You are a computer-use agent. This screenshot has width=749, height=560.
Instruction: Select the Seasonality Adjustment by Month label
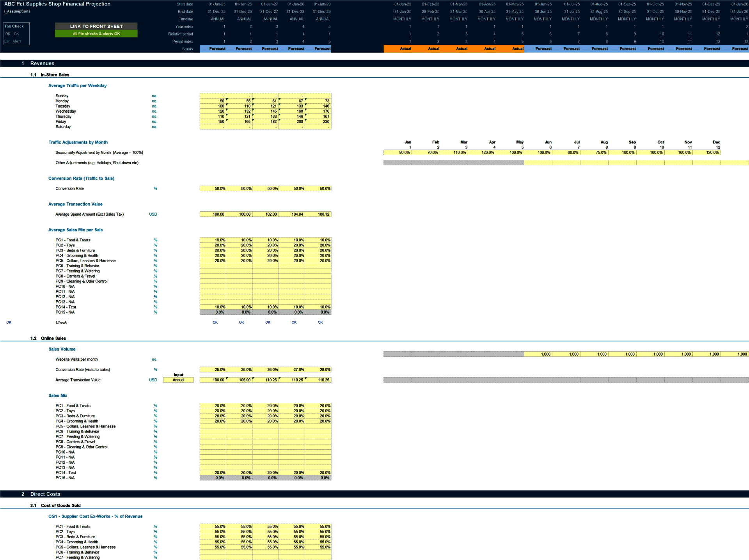click(99, 152)
